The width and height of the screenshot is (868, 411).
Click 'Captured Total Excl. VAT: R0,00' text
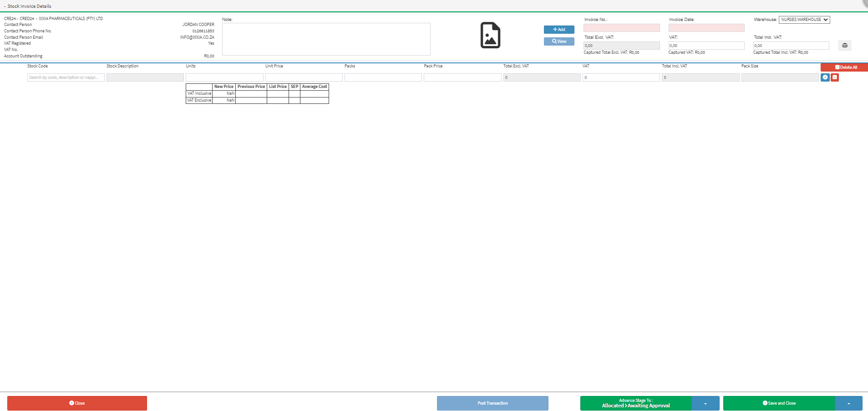611,52
